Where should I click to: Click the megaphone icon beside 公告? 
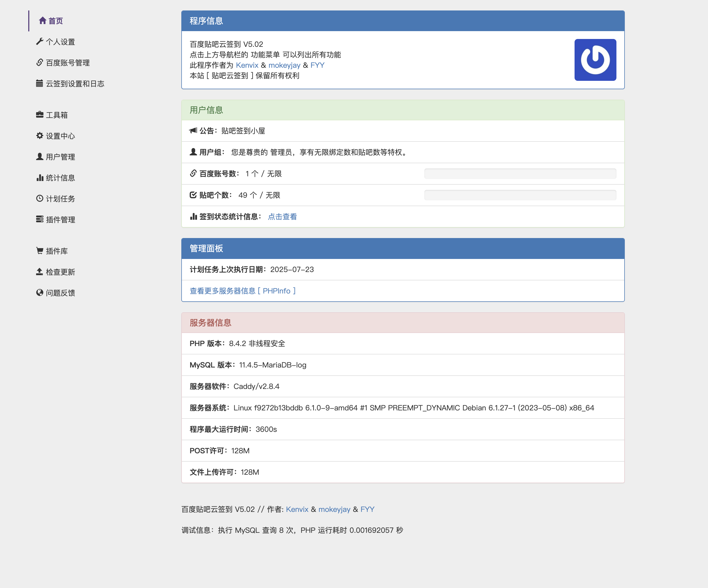coord(193,131)
